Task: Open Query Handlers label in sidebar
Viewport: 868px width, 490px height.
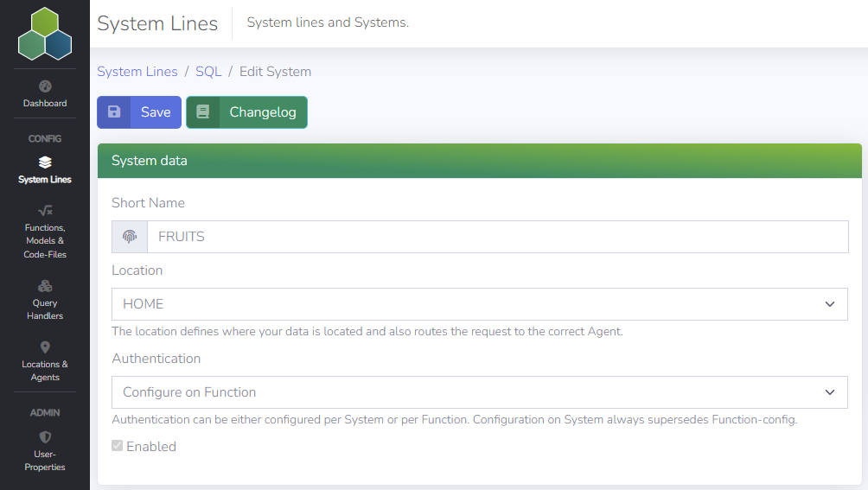Action: (x=45, y=309)
